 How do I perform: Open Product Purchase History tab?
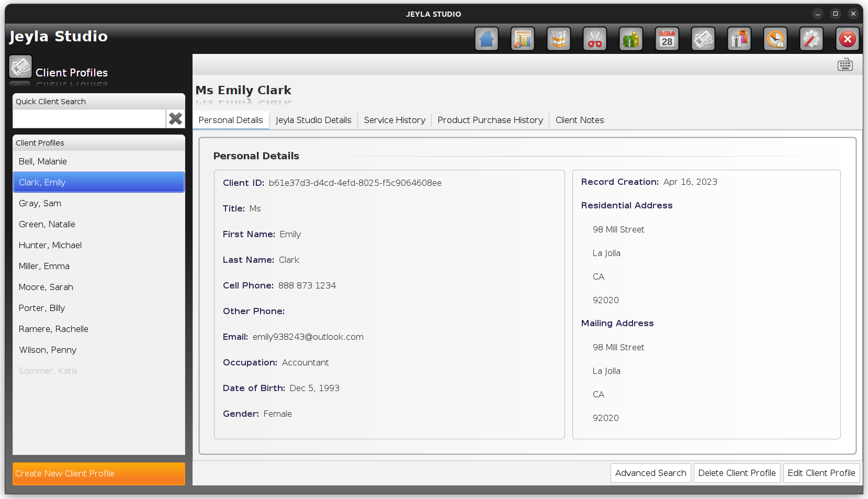pos(490,120)
